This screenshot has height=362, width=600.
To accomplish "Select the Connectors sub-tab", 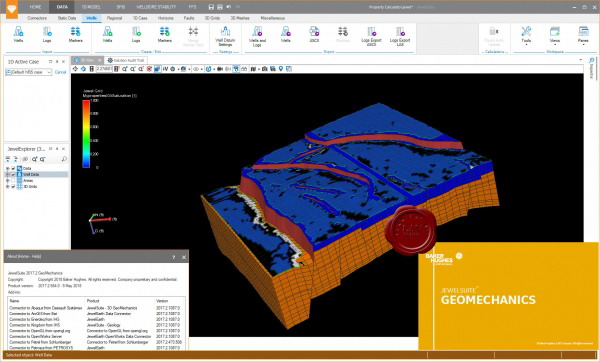I will 37,18.
